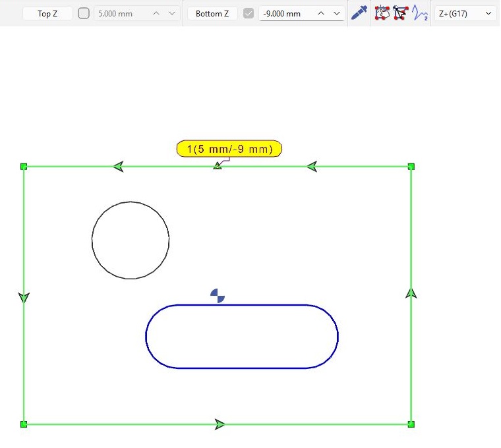Select the bottom-left green corner node

(24, 424)
